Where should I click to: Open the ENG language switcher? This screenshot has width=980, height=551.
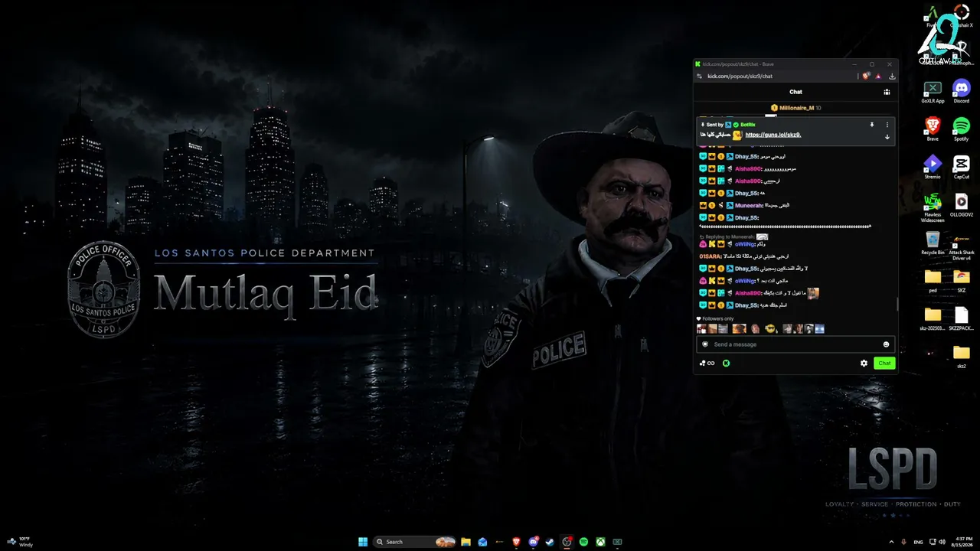[x=918, y=542]
